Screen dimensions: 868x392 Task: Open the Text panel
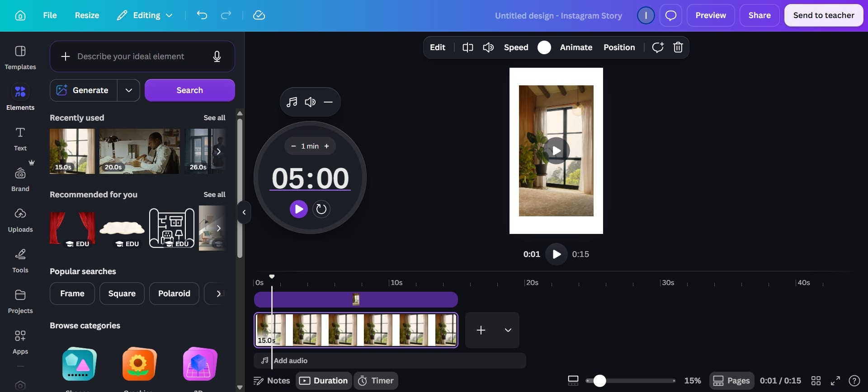pos(20,139)
